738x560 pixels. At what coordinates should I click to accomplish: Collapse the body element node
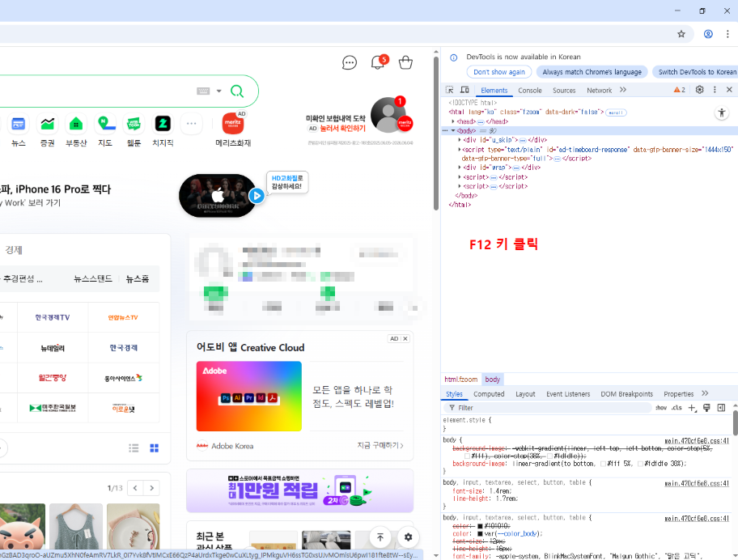coord(453,131)
